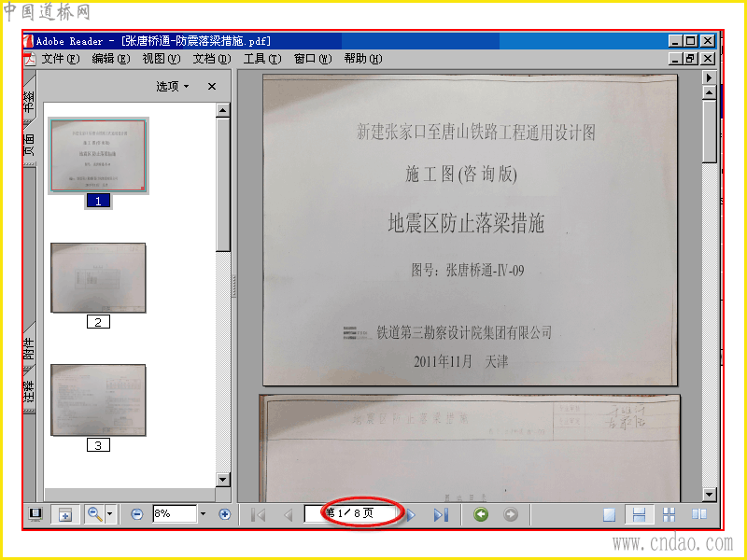This screenshot has width=747, height=560.
Task: Select page 2 thumbnail
Action: pyautogui.click(x=98, y=278)
